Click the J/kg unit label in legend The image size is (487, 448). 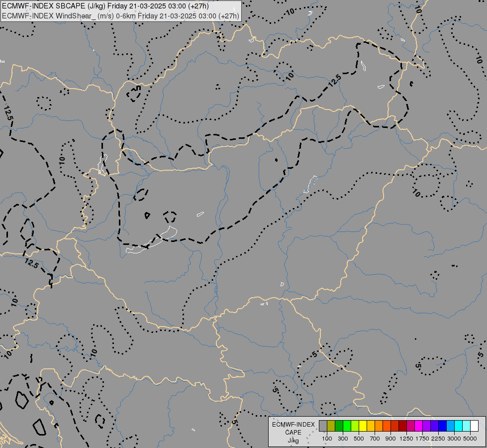pyautogui.click(x=293, y=441)
